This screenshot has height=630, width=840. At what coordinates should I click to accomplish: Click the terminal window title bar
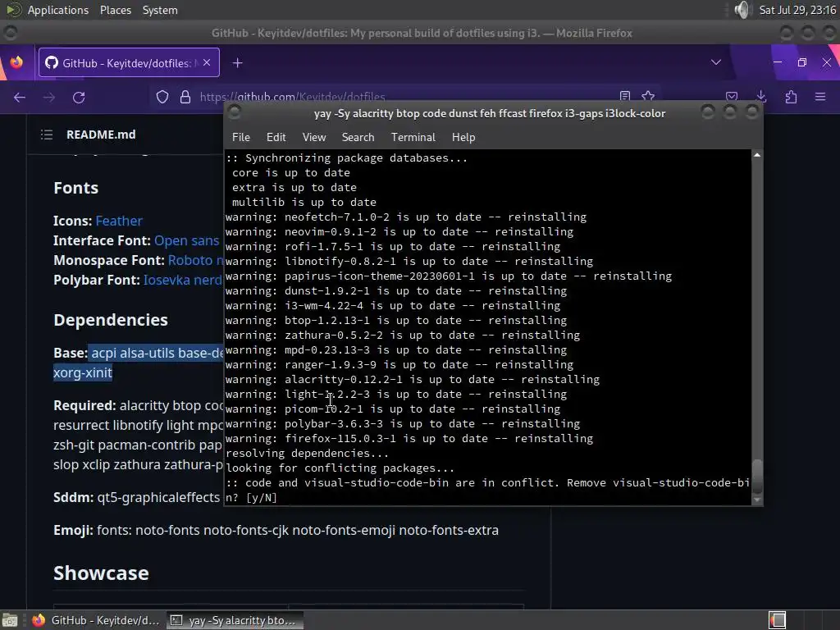[490, 113]
